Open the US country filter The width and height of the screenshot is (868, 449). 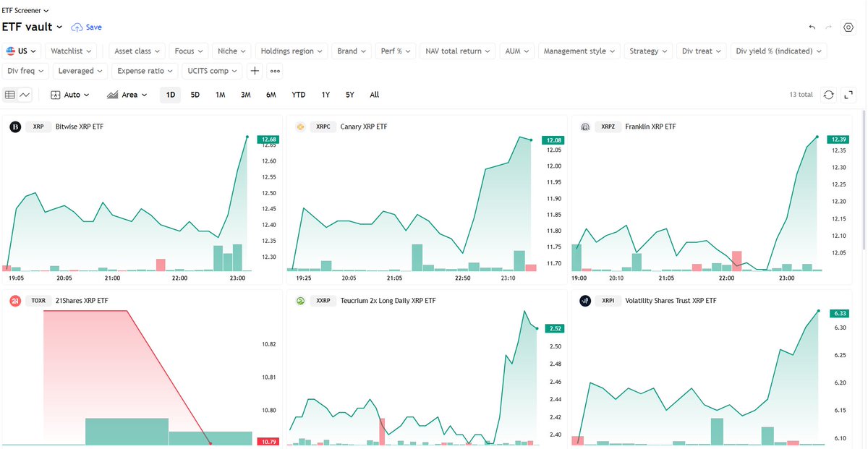tap(21, 51)
